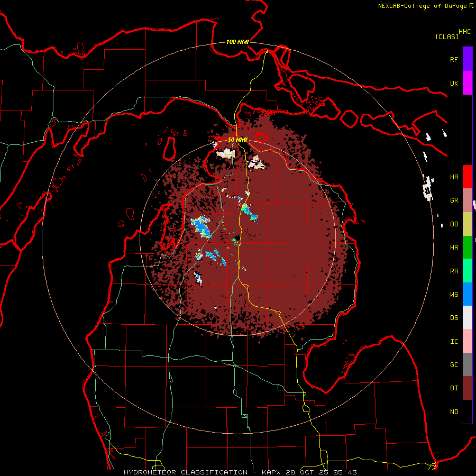Click the BI brown legend swatch
Screen dimensions: 476x476
(467, 388)
